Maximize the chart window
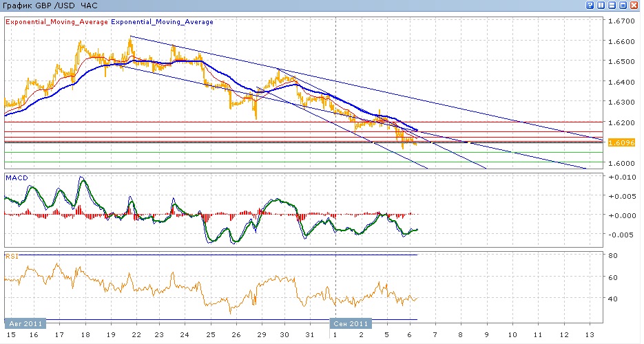 (623, 6)
